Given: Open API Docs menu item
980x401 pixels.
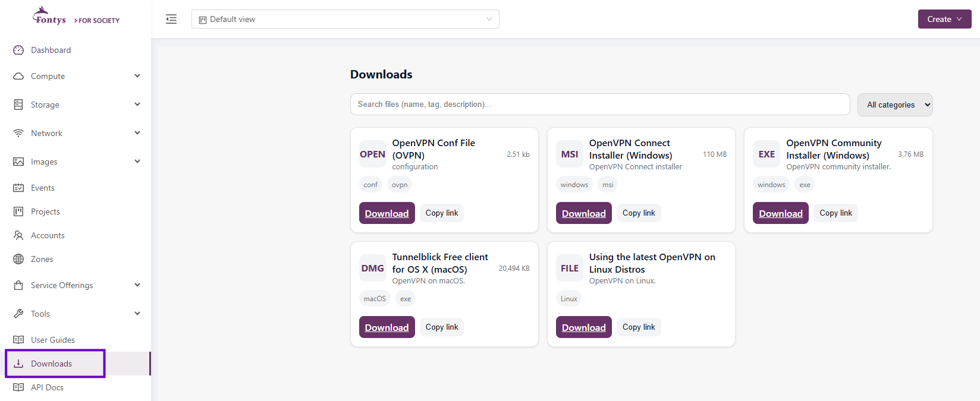Looking at the screenshot, I should 76,387.
